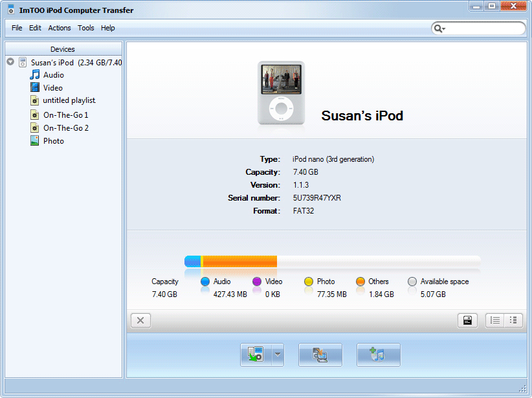Click the iPod nano device image
The image size is (532, 398).
pos(281,93)
